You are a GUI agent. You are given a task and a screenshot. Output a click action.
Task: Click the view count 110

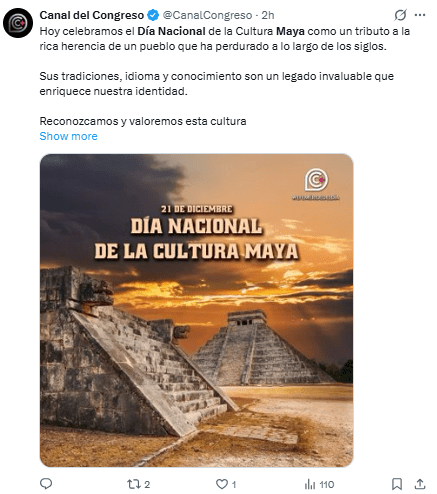pyautogui.click(x=326, y=484)
